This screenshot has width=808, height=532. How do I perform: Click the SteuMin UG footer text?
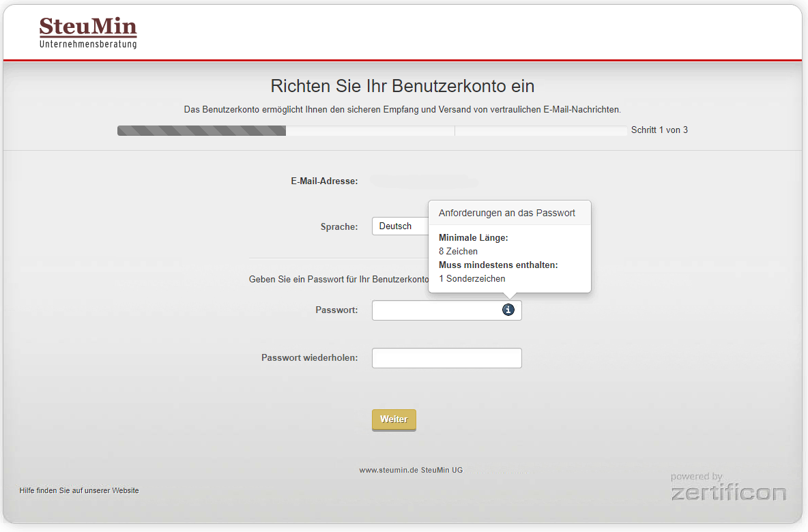click(x=442, y=470)
